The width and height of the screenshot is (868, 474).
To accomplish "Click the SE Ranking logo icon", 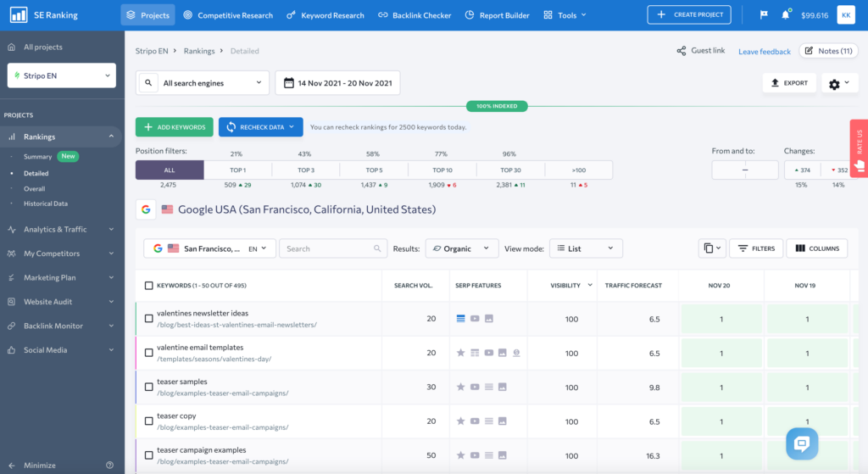I will [x=19, y=15].
